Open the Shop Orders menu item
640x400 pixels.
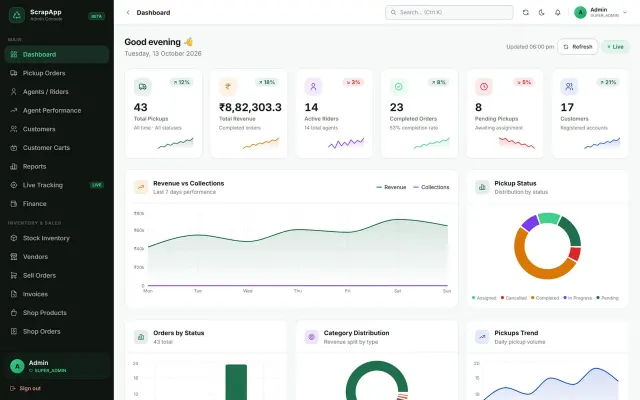point(57,331)
